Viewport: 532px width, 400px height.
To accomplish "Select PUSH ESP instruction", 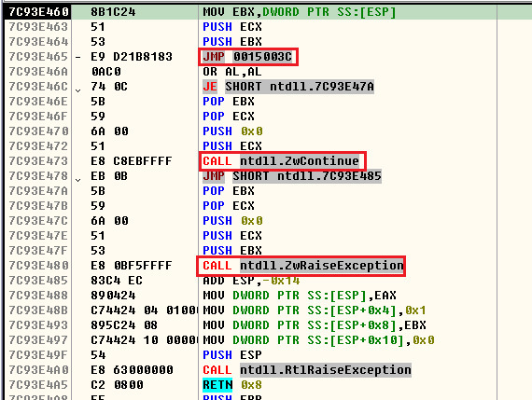I will click(x=232, y=355).
